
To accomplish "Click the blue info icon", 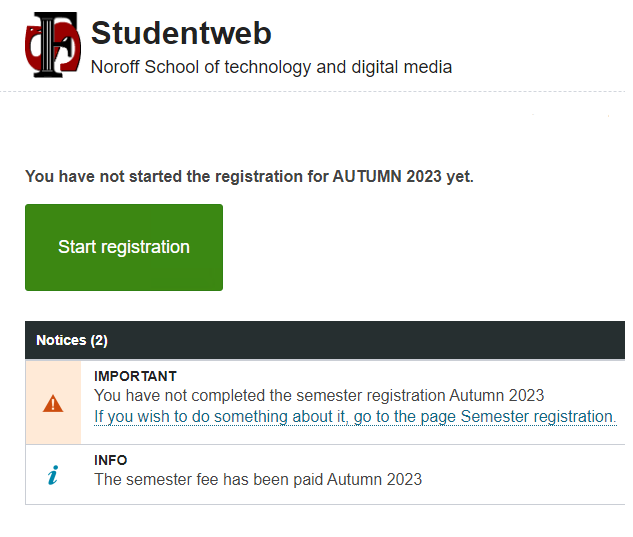I will (53, 475).
